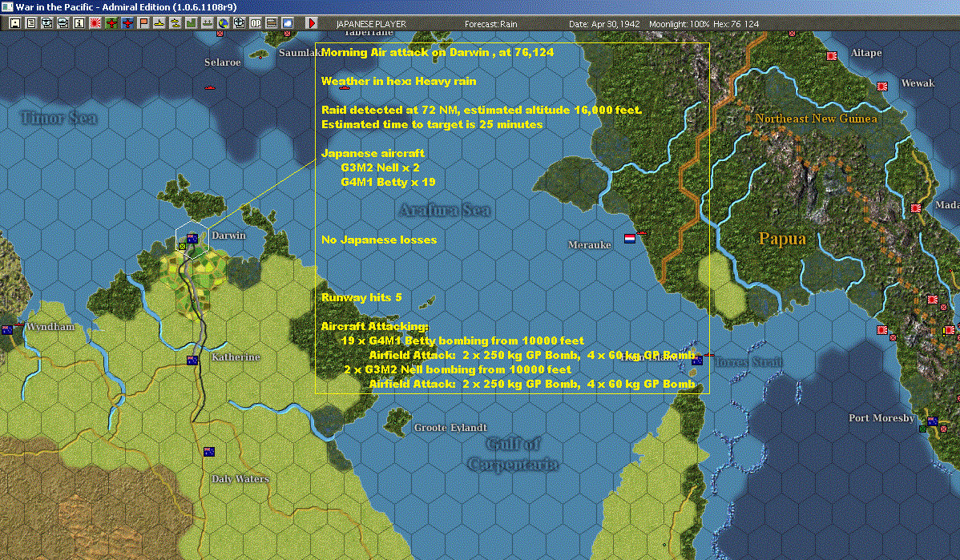Click the 'Merauke' map label
Image resolution: width=960 pixels, height=560 pixels.
(589, 245)
